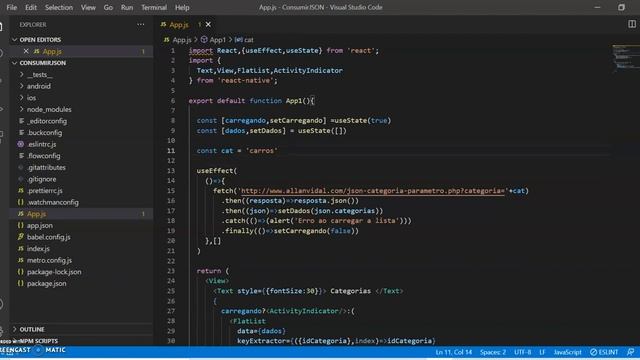Click the cat breadcrumb

[249, 40]
